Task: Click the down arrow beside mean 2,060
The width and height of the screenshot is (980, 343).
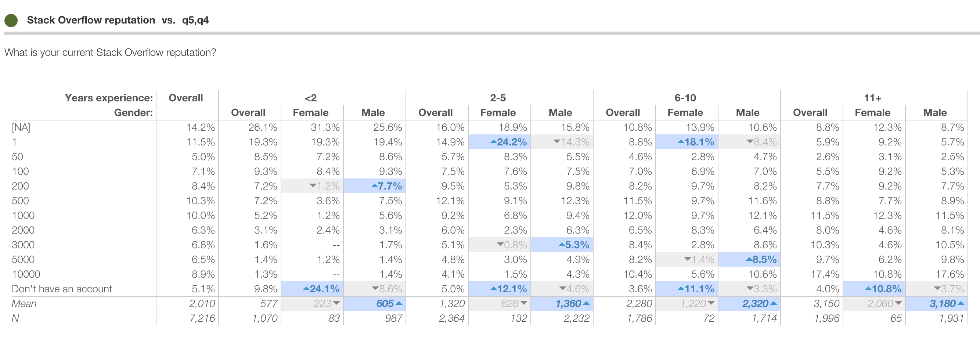Action: [x=898, y=303]
